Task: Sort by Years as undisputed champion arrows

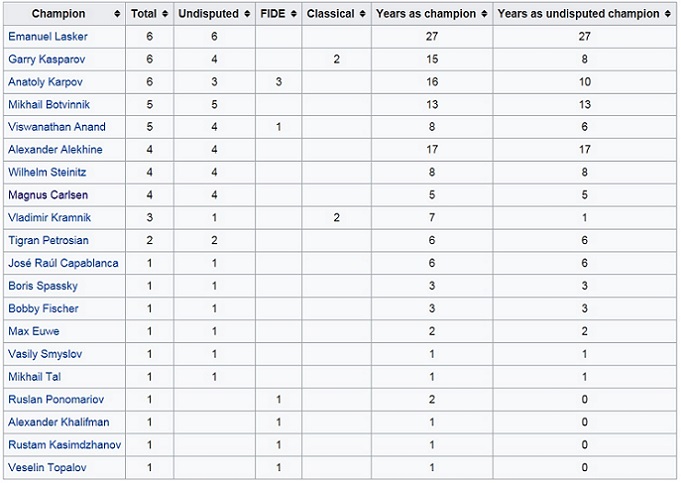Action: pos(668,14)
